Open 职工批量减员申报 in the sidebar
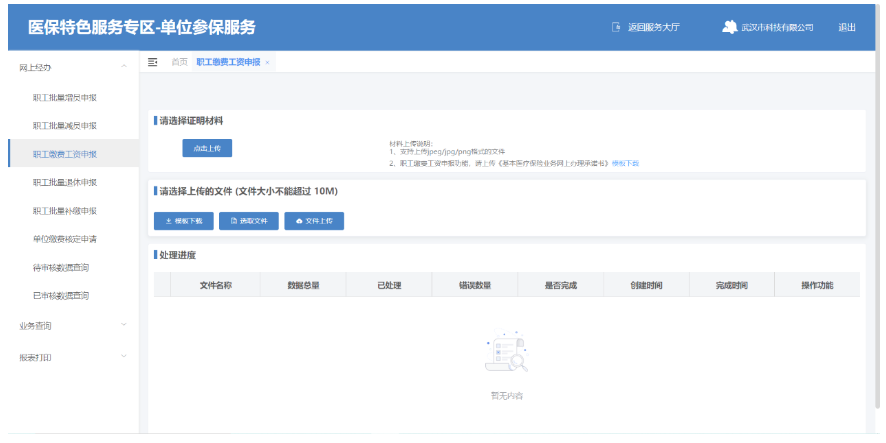Image resolution: width=886 pixels, height=443 pixels. coord(64,126)
